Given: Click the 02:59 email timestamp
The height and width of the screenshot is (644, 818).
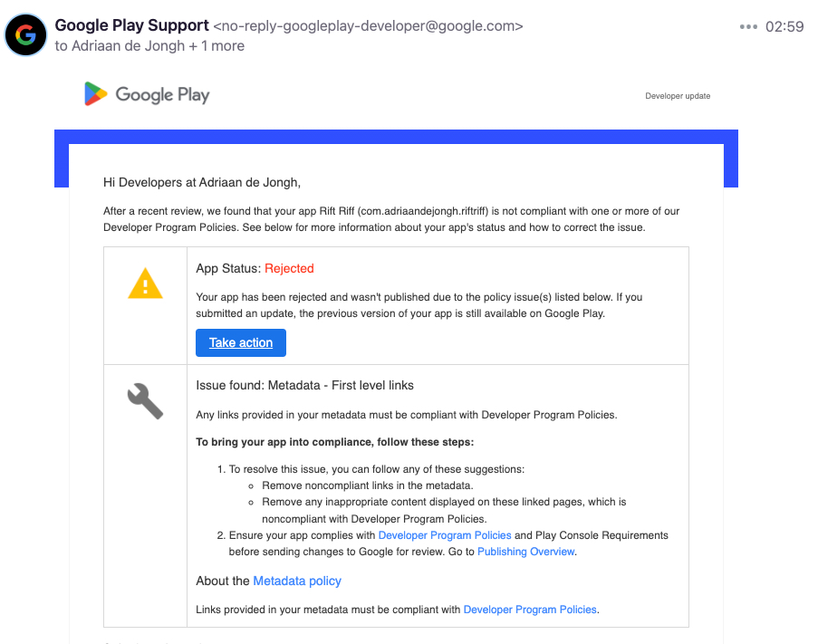Looking at the screenshot, I should coord(784,27).
